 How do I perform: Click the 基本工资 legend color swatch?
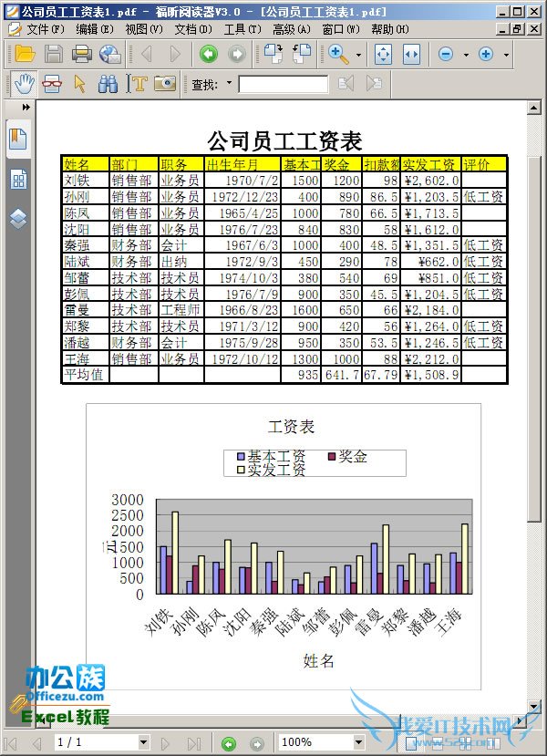tap(241, 457)
